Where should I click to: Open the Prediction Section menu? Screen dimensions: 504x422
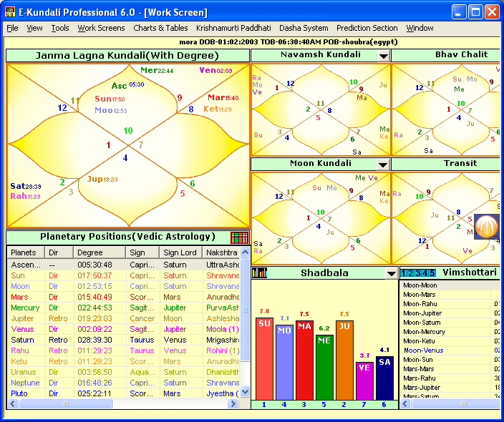pyautogui.click(x=367, y=29)
